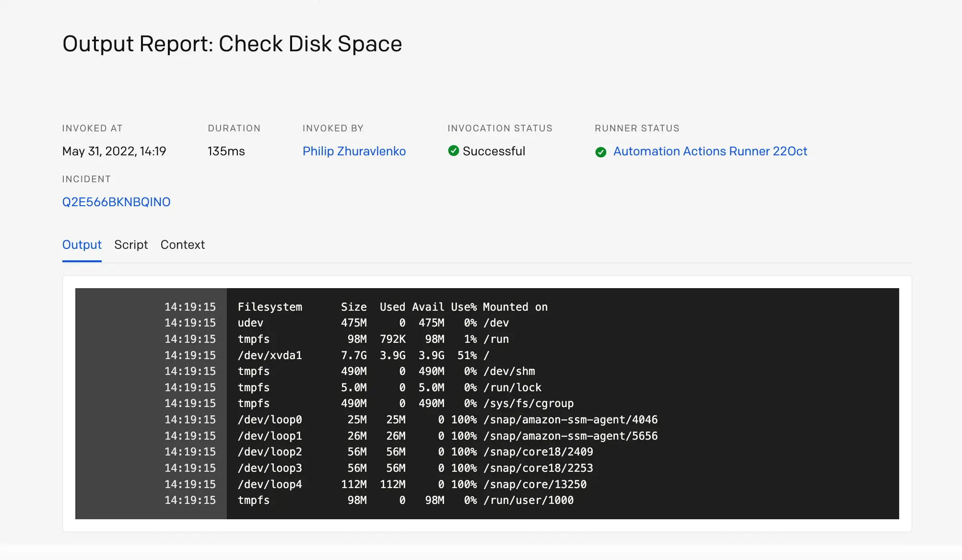This screenshot has width=962, height=560.
Task: Click the Successful invocation status text
Action: pyautogui.click(x=493, y=152)
